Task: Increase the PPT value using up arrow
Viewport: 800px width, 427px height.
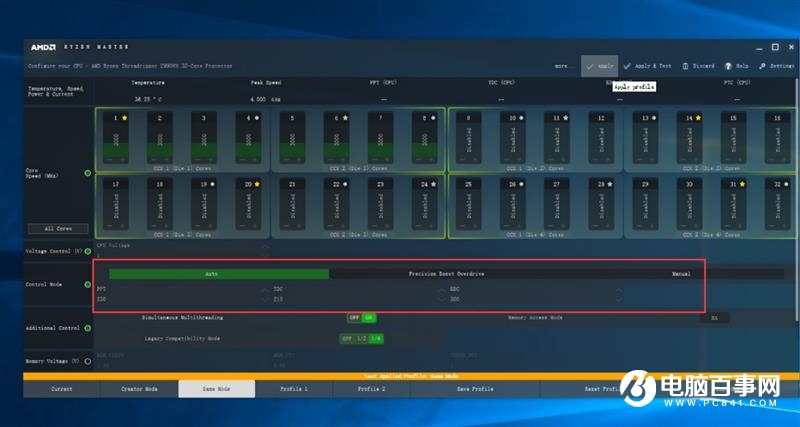Action: (x=265, y=289)
